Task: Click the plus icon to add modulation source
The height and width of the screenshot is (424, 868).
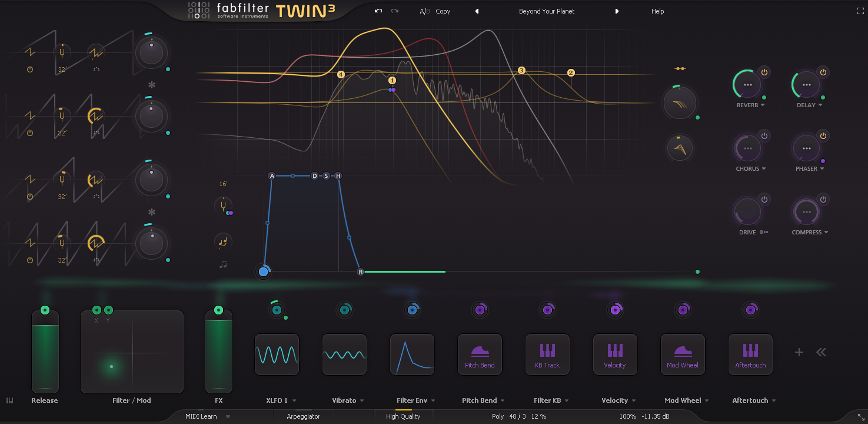Action: (799, 352)
